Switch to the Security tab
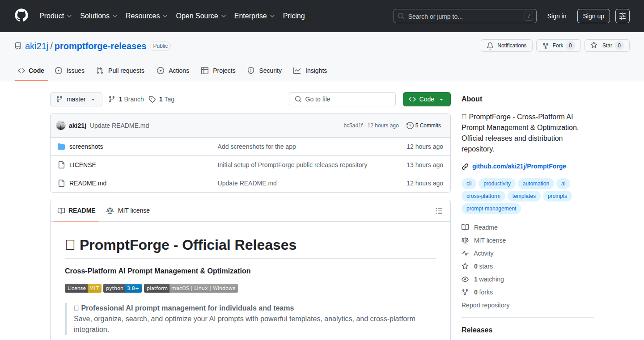The width and height of the screenshot is (644, 340). tap(265, 71)
